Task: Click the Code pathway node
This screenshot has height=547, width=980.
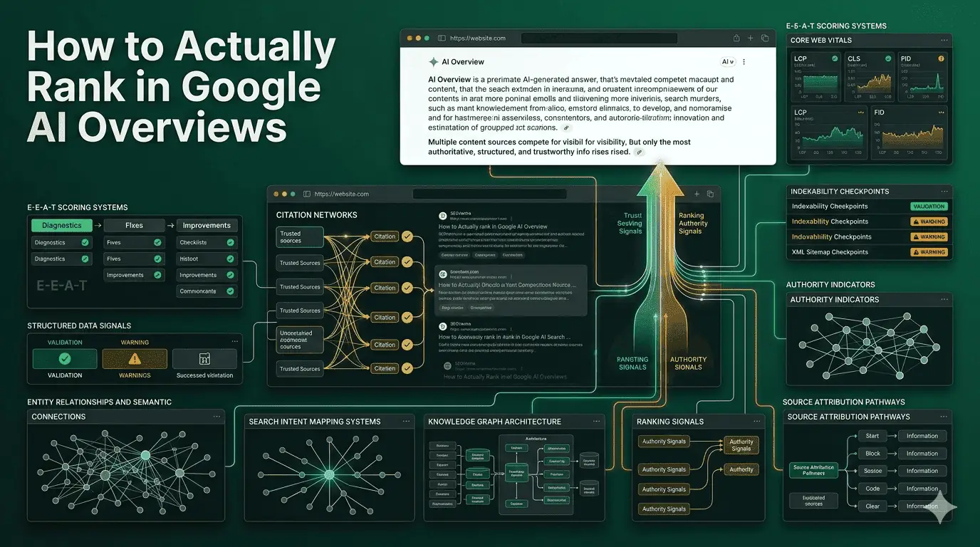Action: pos(872,489)
